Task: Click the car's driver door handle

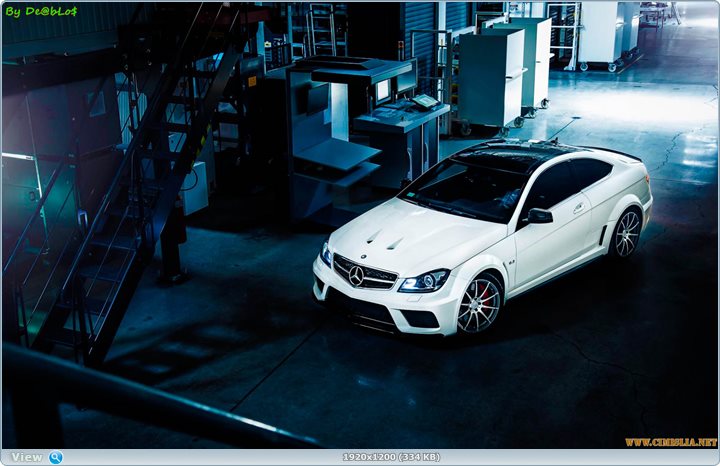Action: pos(579,208)
